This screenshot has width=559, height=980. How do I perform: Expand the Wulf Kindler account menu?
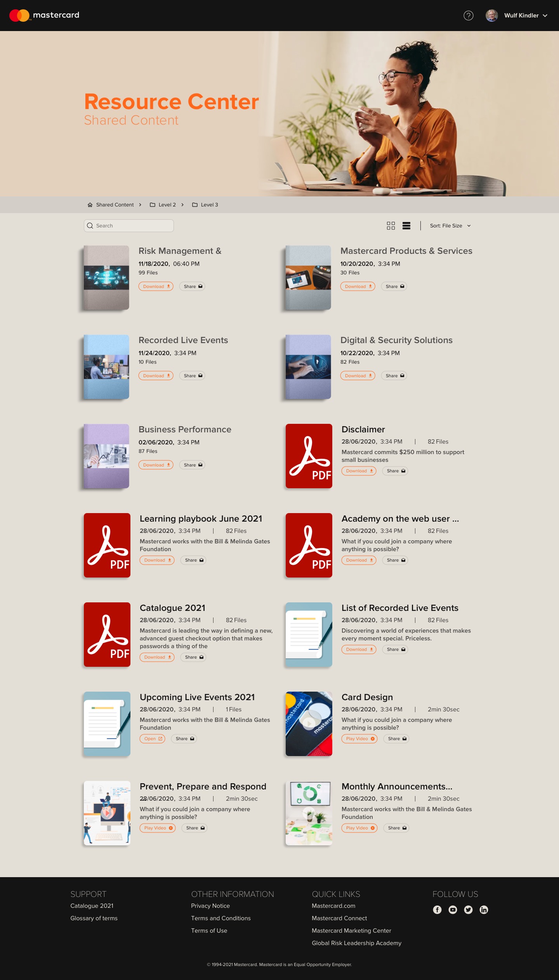pos(545,16)
